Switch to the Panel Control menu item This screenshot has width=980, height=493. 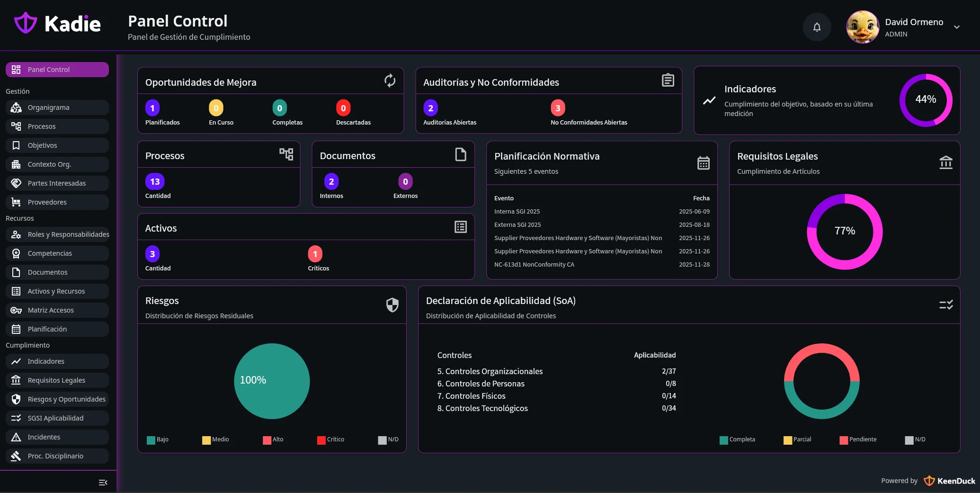tap(57, 69)
